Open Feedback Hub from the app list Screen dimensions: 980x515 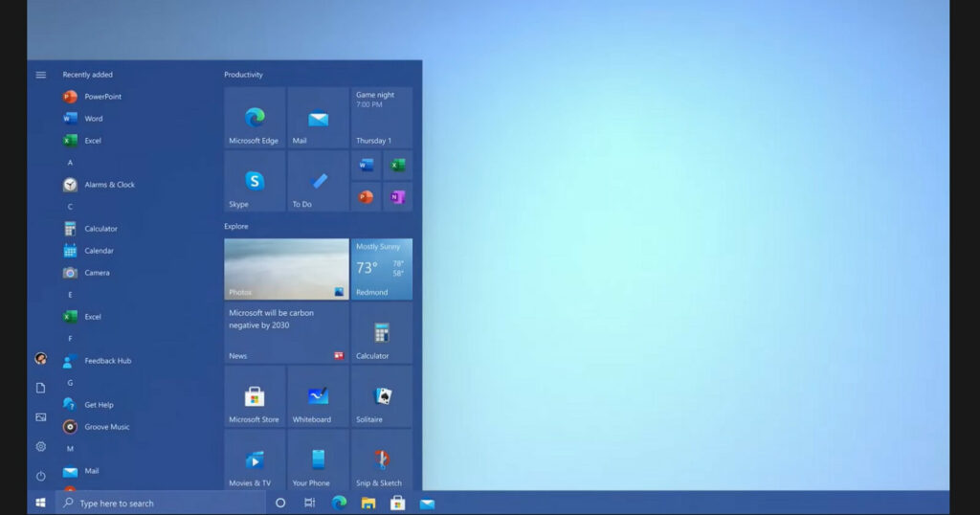click(x=107, y=361)
